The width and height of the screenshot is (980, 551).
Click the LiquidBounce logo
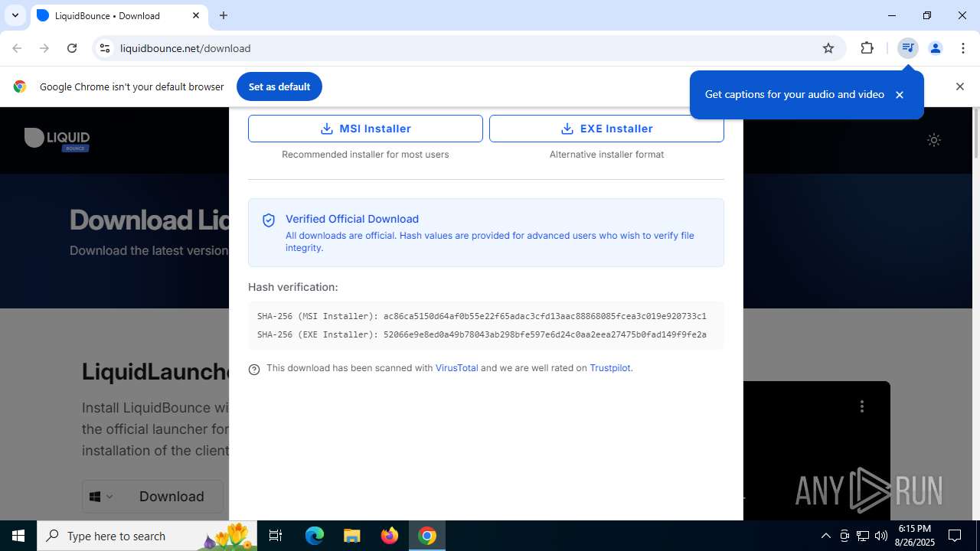pos(57,139)
